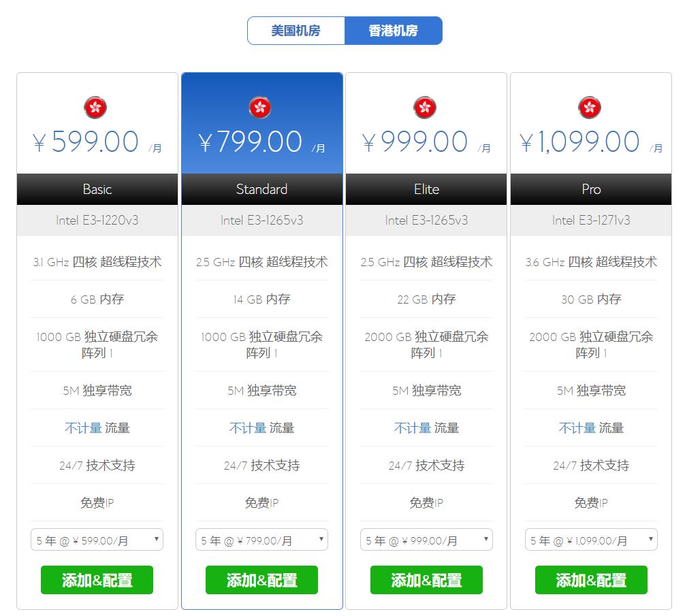Click Hong Kong flag icon in Standard plan
Viewport: 685px width, 616px height.
(x=260, y=108)
